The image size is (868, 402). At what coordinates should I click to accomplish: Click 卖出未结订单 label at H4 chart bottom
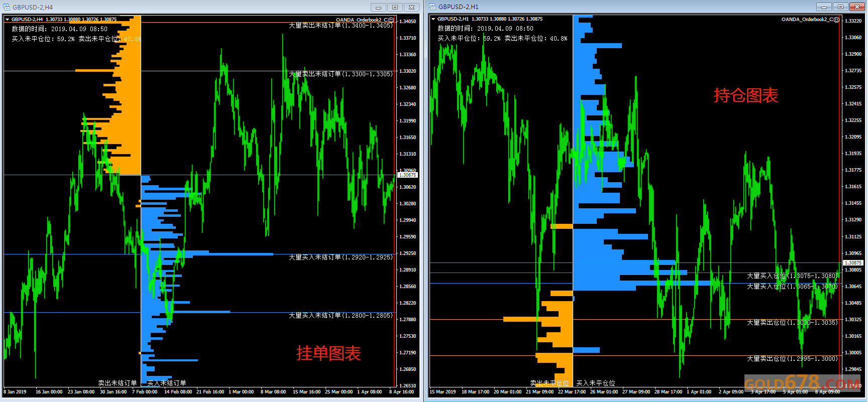[118, 383]
